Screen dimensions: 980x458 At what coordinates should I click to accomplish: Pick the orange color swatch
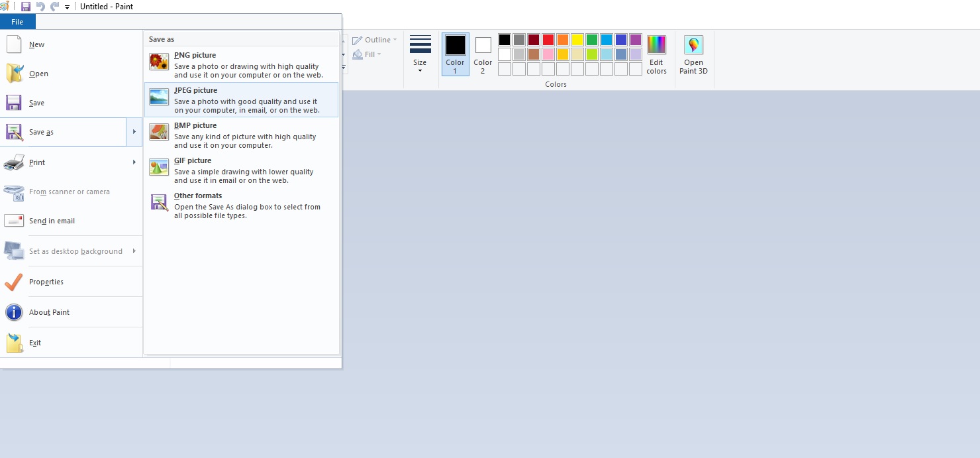click(563, 40)
